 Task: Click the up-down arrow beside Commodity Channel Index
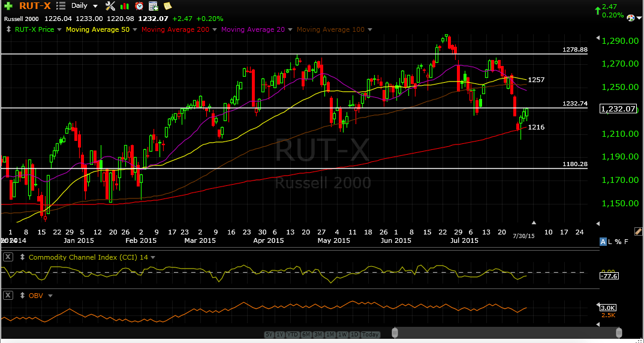[23, 258]
